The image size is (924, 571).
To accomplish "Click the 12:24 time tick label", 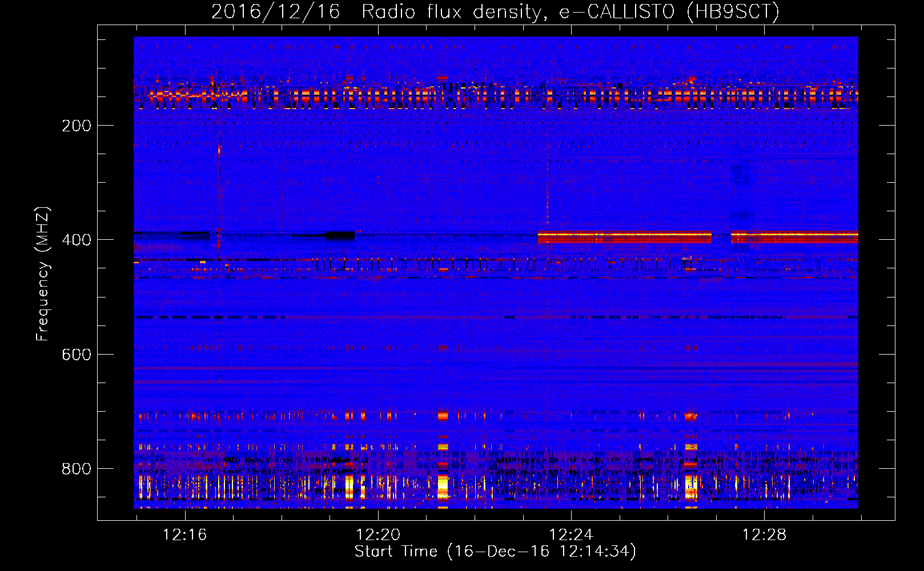I will click(571, 535).
